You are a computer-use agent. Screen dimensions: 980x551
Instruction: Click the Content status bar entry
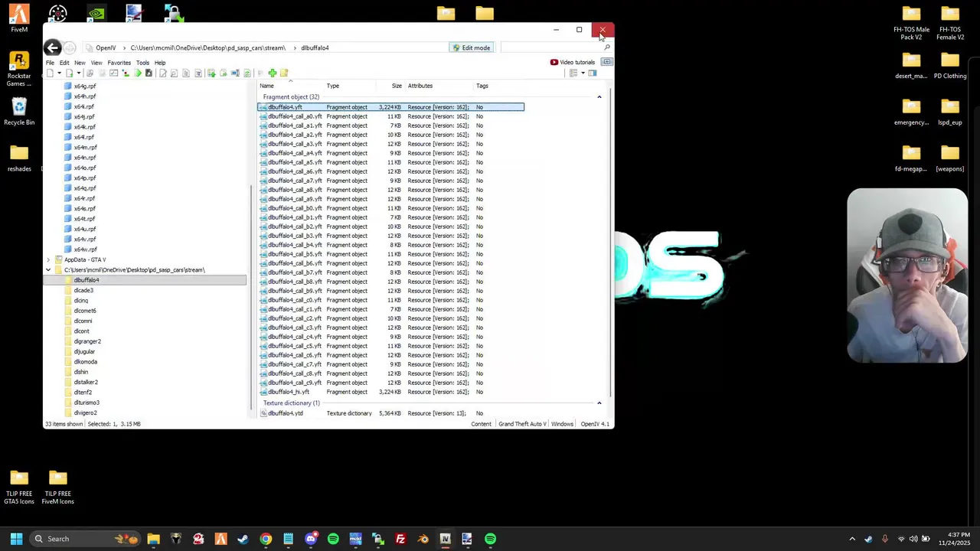(x=481, y=424)
